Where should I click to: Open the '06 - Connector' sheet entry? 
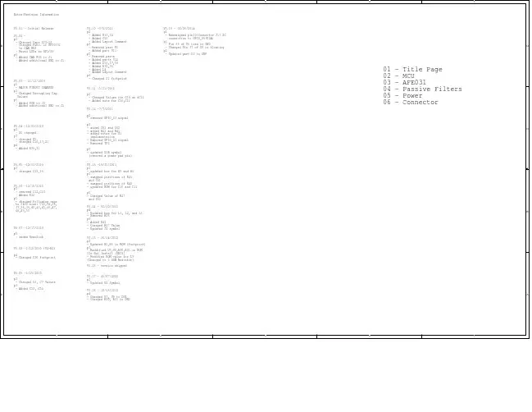pos(410,103)
